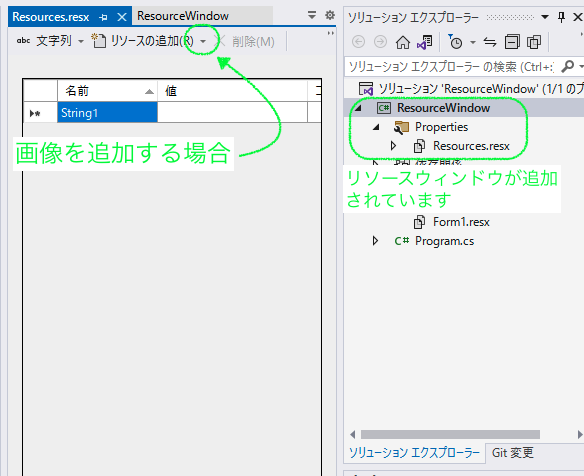
Task: Open the document tab list dropdown
Action: [312, 15]
